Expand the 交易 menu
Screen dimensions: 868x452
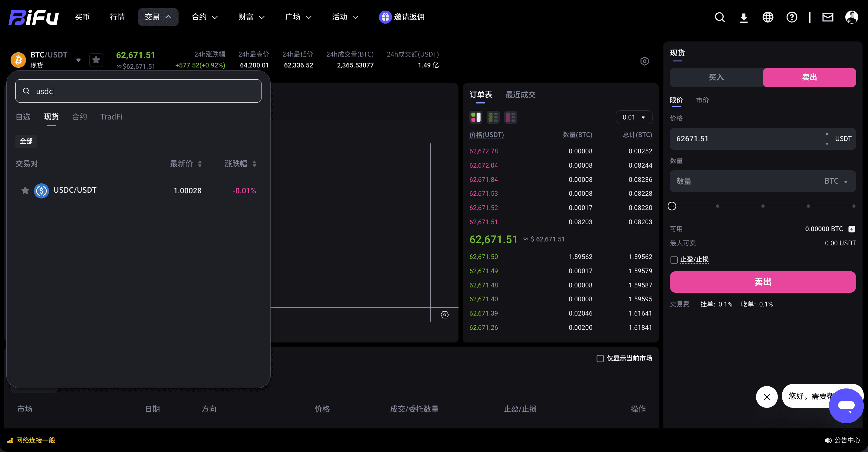click(x=158, y=17)
